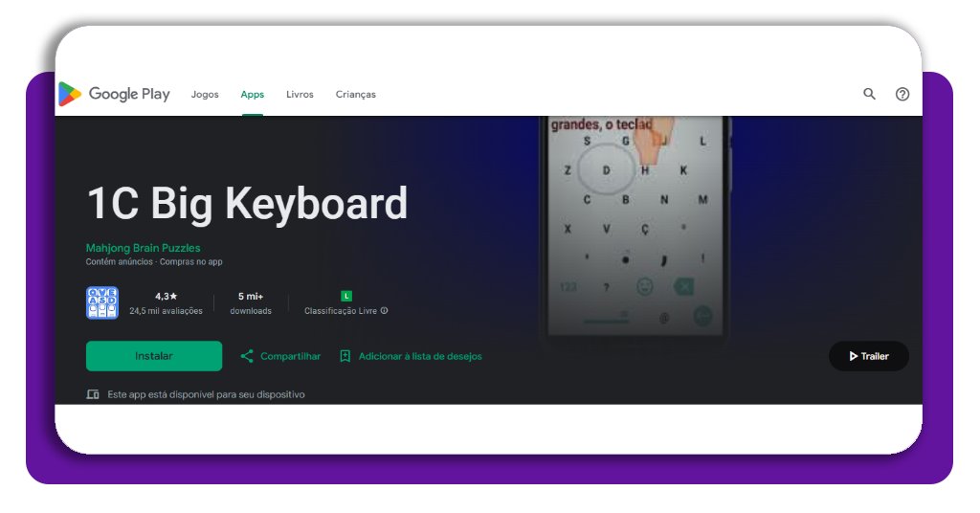Click the Este app está disponível text
980x513 pixels.
point(207,394)
